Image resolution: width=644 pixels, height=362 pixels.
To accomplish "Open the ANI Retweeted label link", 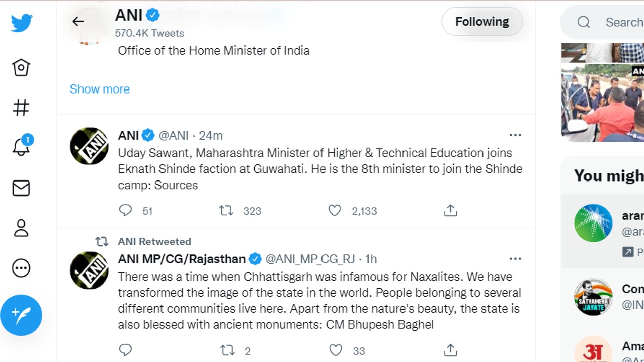I will [x=153, y=241].
